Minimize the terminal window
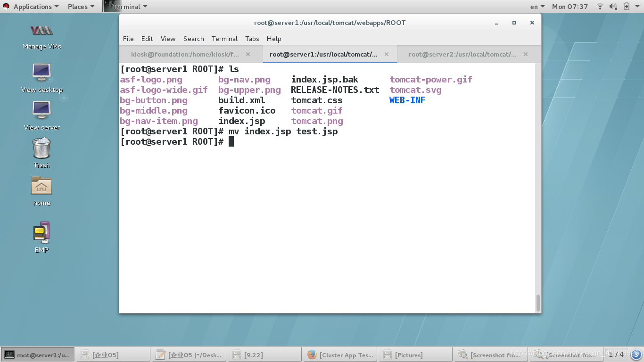Screen dimensions: 644x362 click(496, 23)
